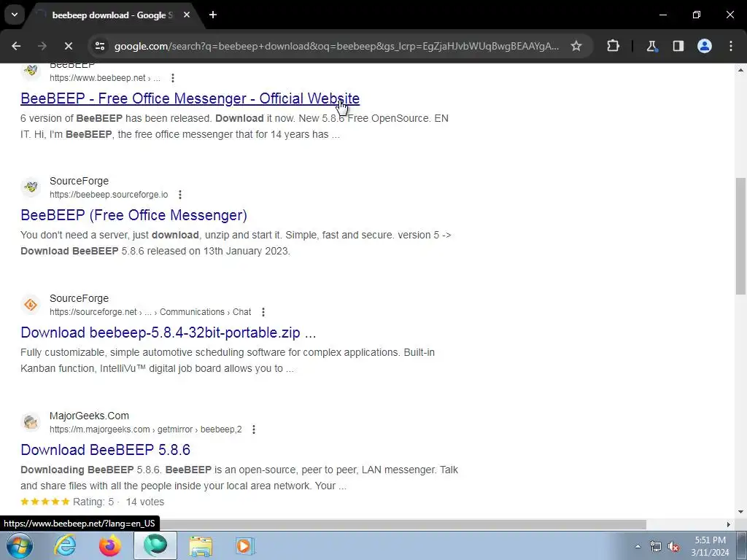Click active browser icon on taskbar
The image size is (747, 560).
pos(155,545)
